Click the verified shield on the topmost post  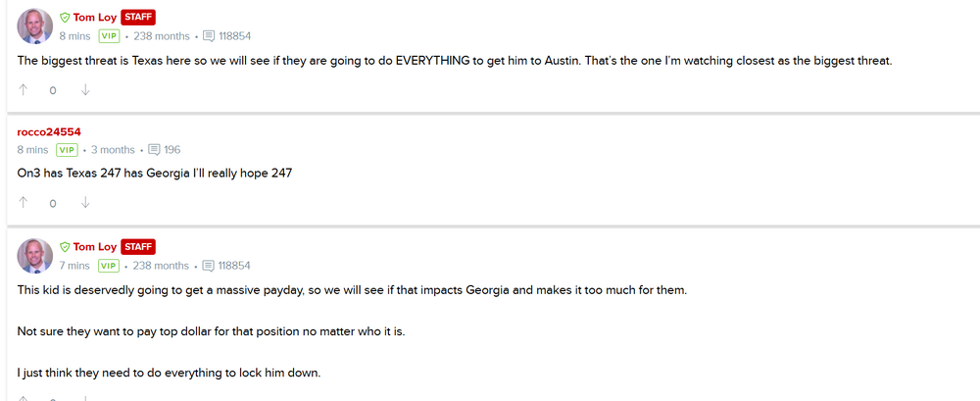(65, 18)
